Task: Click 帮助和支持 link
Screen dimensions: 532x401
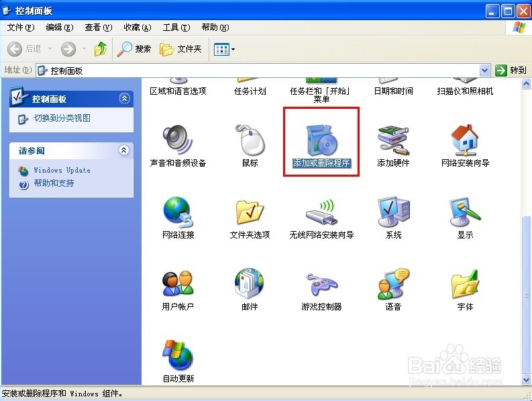Action: tap(54, 183)
